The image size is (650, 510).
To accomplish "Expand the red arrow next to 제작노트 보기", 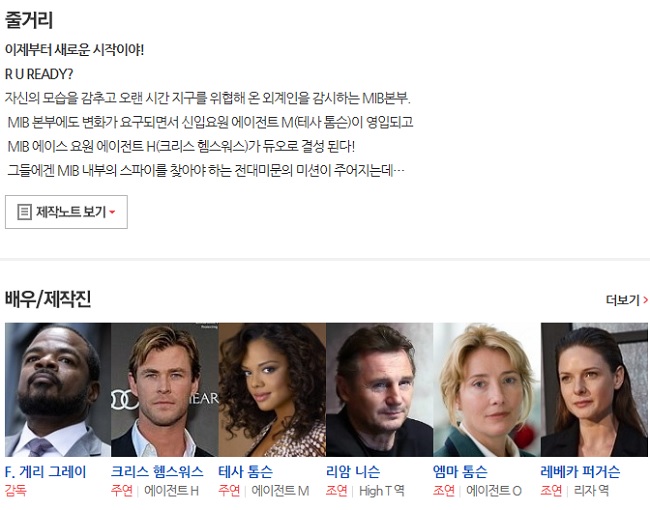I will [112, 212].
